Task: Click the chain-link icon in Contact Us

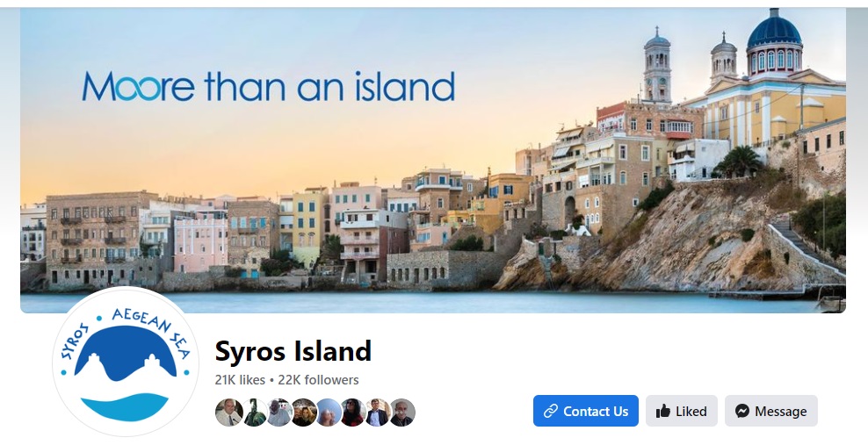Action: [550, 411]
